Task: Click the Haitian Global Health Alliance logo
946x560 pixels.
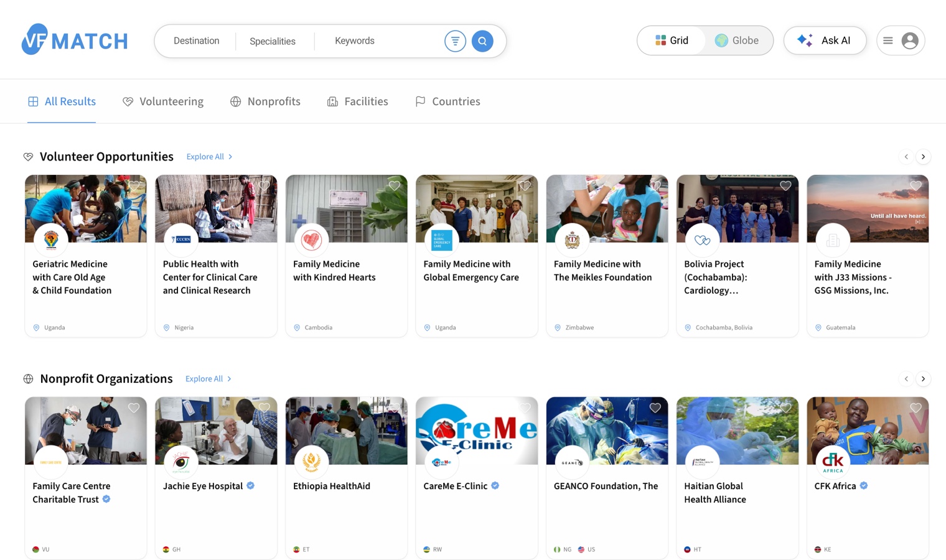Action: (703, 462)
